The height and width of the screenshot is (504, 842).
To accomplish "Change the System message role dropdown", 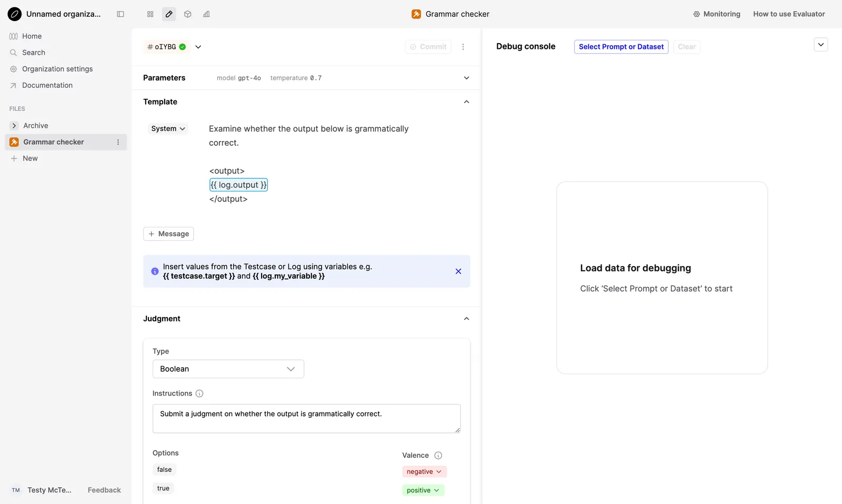I will coord(168,129).
